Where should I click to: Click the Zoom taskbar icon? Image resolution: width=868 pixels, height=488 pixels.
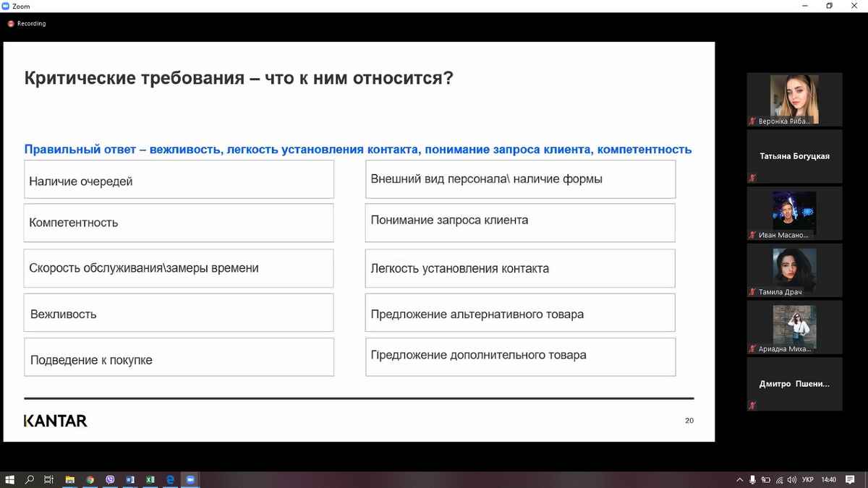pos(191,479)
